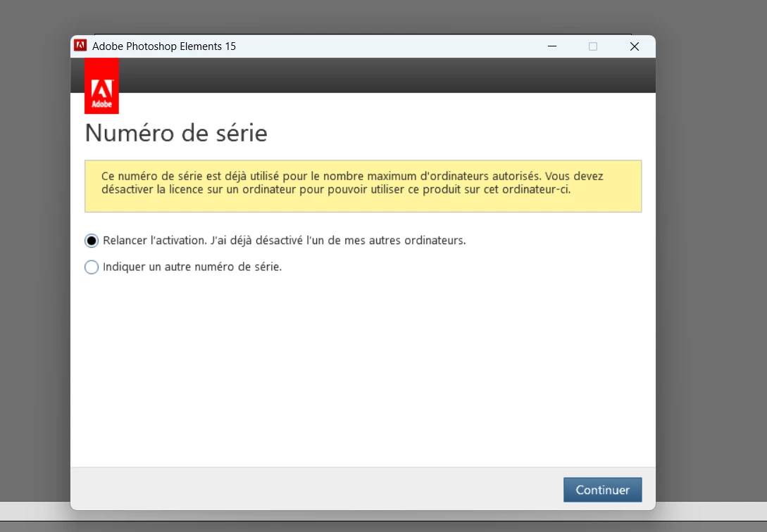
Task: Click the 'Adobe Photoshop Elements 15' window title
Action: click(x=164, y=46)
